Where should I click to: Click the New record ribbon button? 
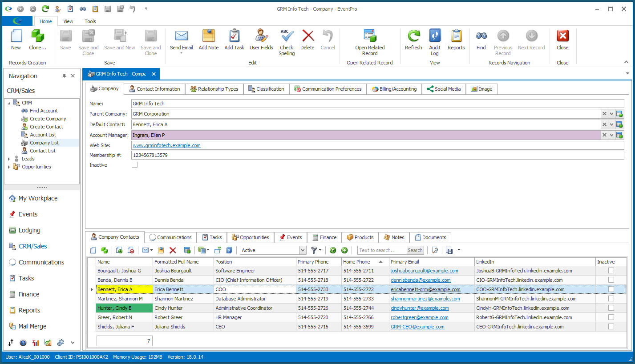(16, 40)
